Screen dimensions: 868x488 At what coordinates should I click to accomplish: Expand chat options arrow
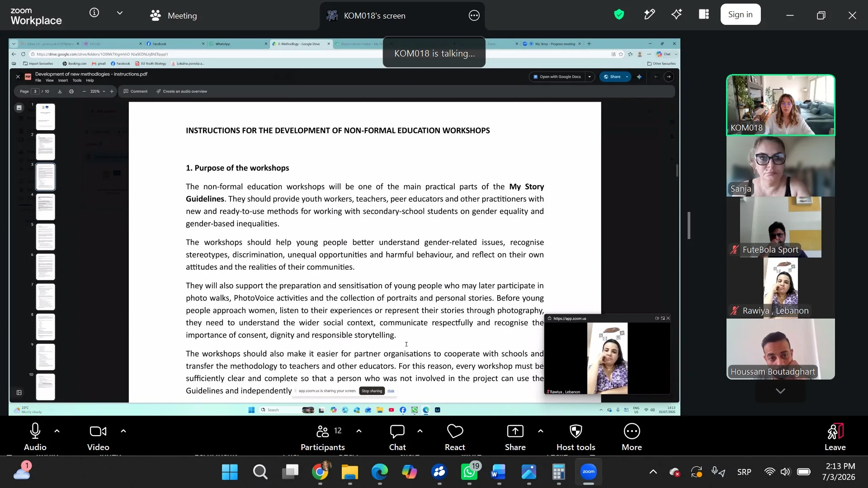[420, 431]
